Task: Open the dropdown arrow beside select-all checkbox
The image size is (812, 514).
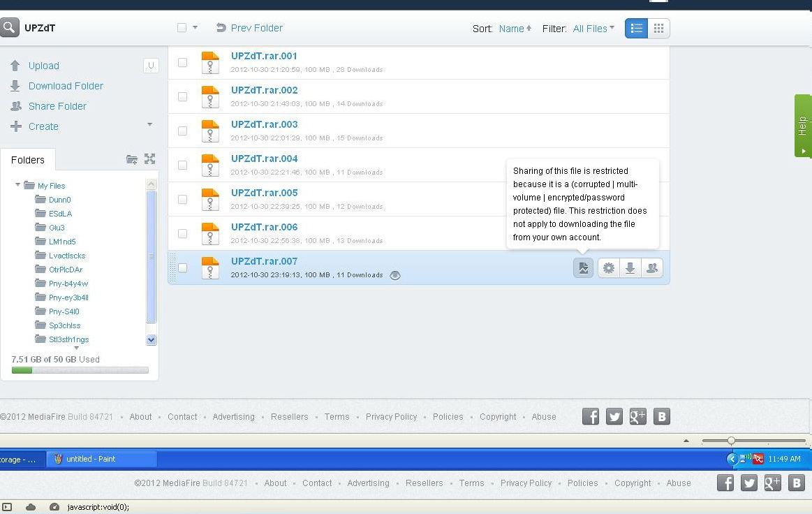Action: click(195, 27)
